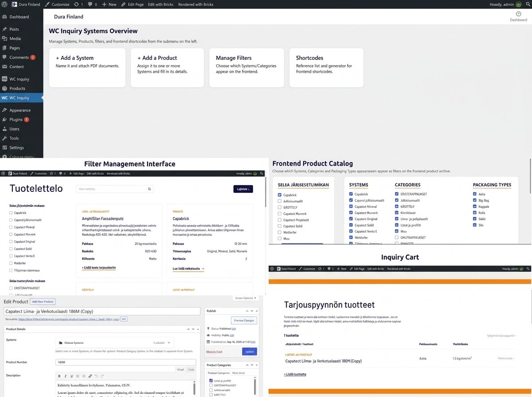Image resolution: width=532 pixels, height=397 pixels.
Task: Open the updates icon showing 1 in top bar
Action: click(x=76, y=4)
